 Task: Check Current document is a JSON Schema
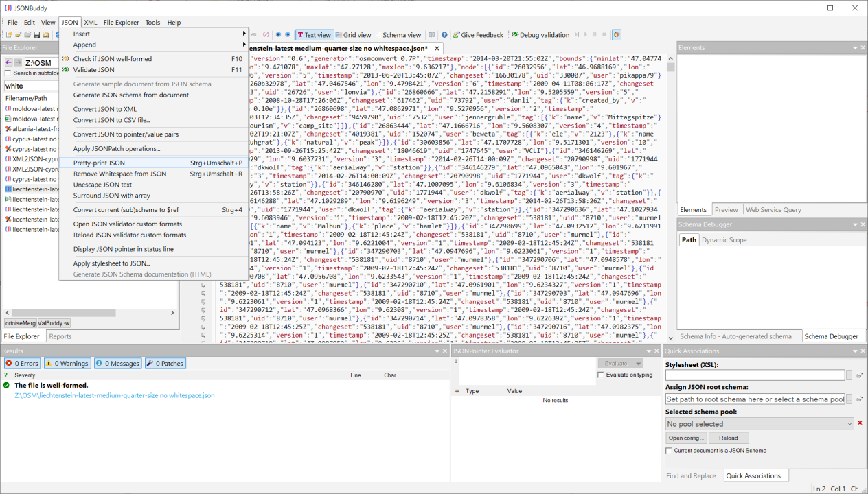[670, 451]
